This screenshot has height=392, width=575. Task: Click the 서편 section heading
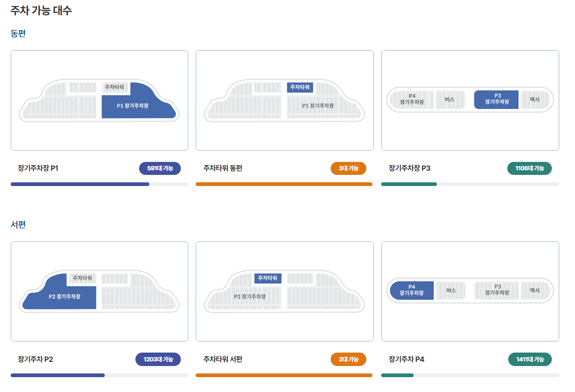[x=18, y=225]
